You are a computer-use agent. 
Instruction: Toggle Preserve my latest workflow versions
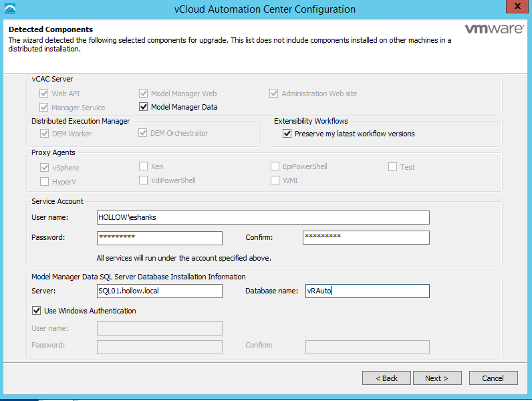coord(287,134)
